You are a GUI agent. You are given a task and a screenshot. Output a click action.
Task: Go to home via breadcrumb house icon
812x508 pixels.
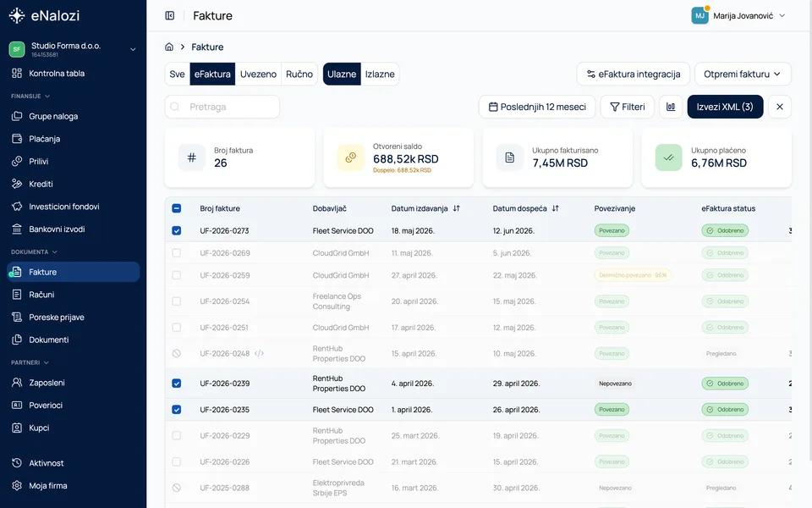(169, 47)
